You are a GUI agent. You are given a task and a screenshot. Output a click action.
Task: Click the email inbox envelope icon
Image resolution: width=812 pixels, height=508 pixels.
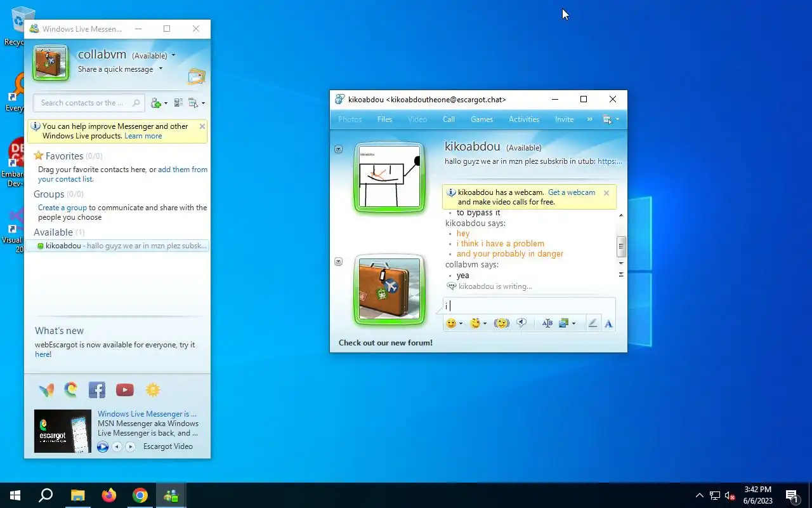tap(197, 77)
